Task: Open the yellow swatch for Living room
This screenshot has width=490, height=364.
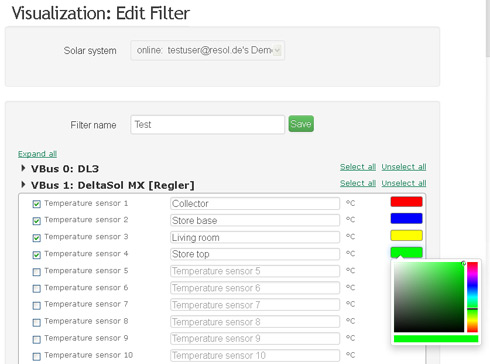Action: pyautogui.click(x=406, y=235)
